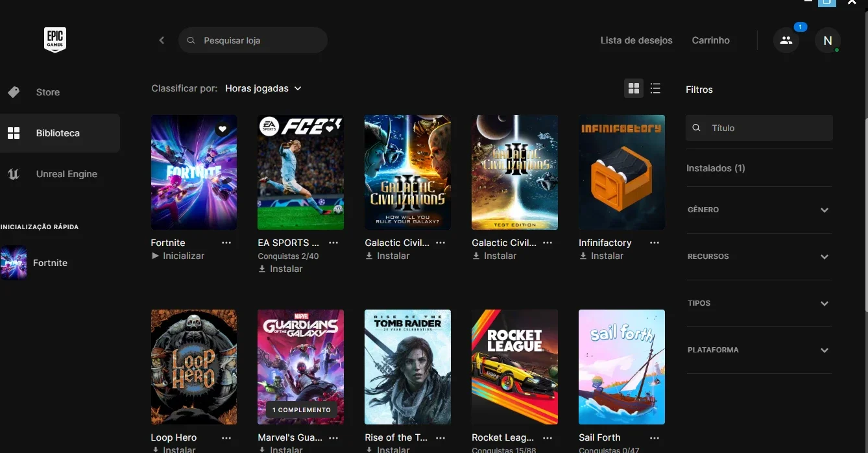868x453 pixels.
Task: Toggle the Fortnite favorite heart
Action: (x=223, y=129)
